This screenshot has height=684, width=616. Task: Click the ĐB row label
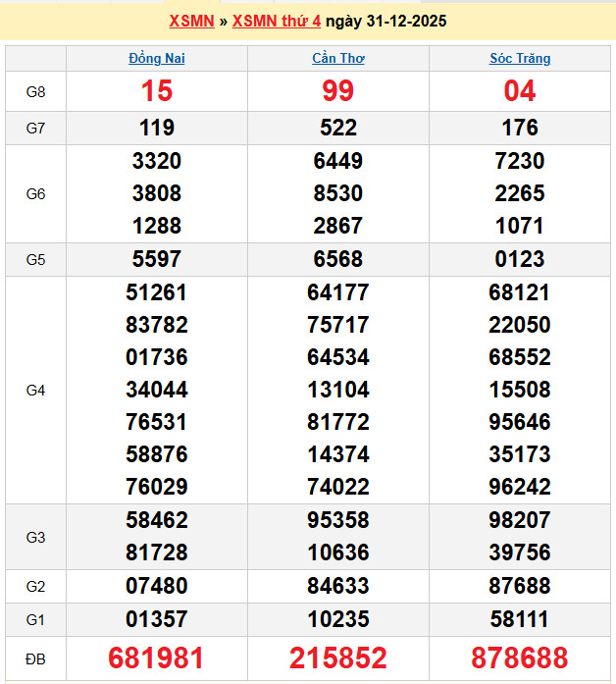point(35,658)
